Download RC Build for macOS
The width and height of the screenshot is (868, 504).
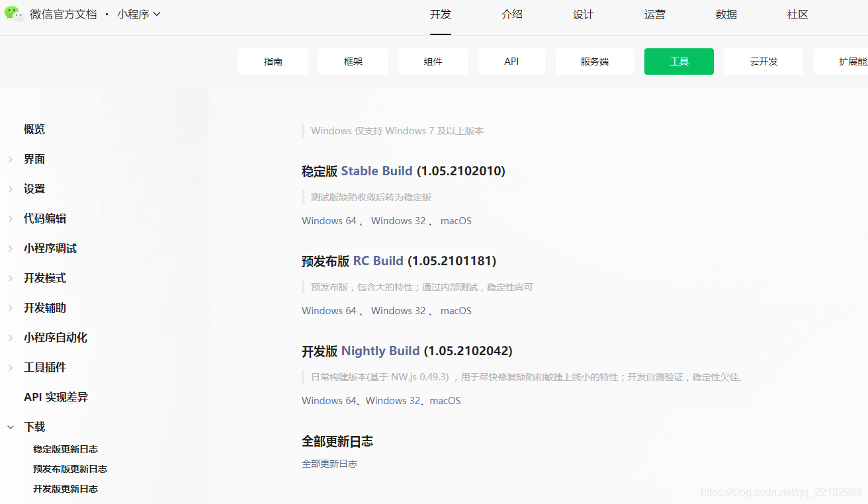click(456, 311)
